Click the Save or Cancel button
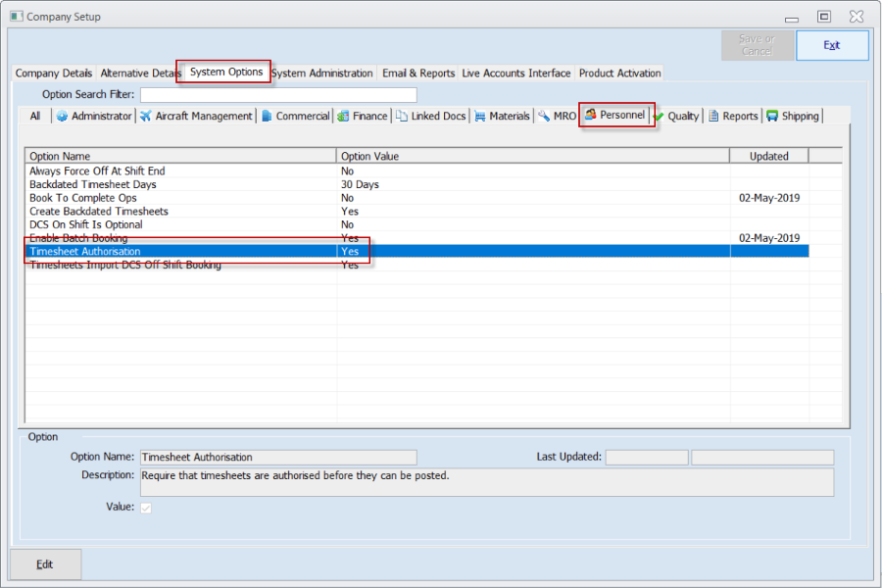This screenshot has width=882, height=588. coord(758,46)
